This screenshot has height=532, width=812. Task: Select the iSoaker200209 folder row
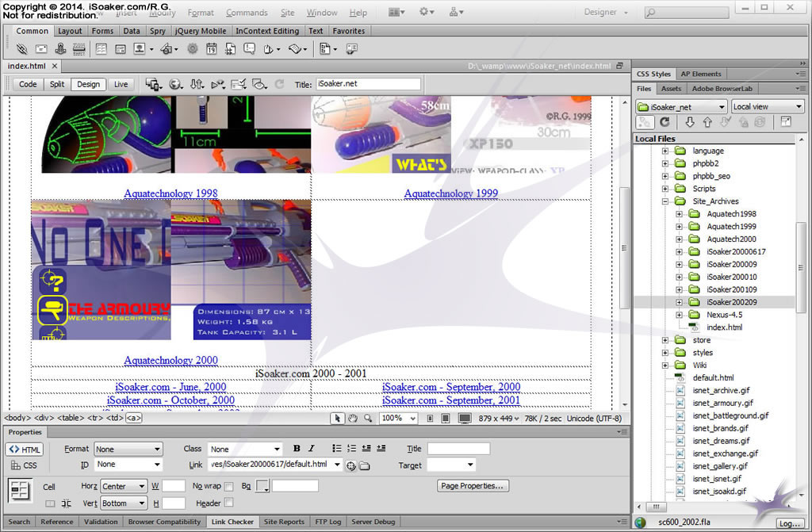pos(714,302)
